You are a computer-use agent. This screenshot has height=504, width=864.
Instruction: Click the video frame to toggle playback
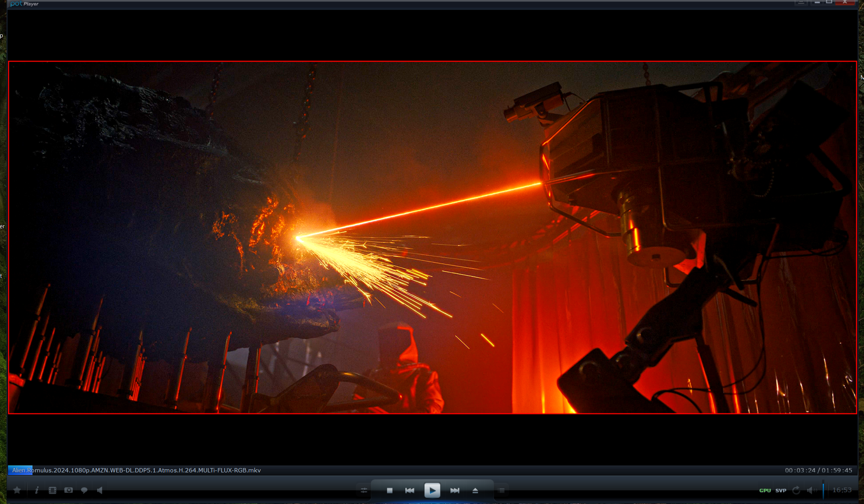pos(432,237)
